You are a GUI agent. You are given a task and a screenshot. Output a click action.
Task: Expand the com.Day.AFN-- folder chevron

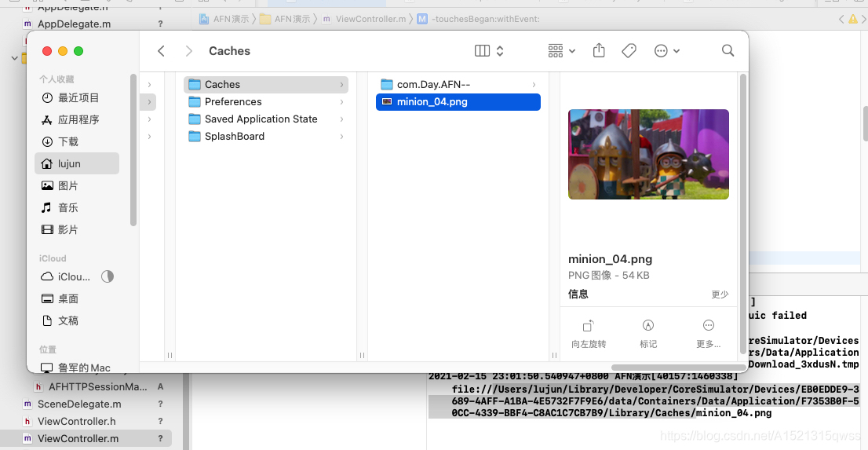tap(534, 85)
